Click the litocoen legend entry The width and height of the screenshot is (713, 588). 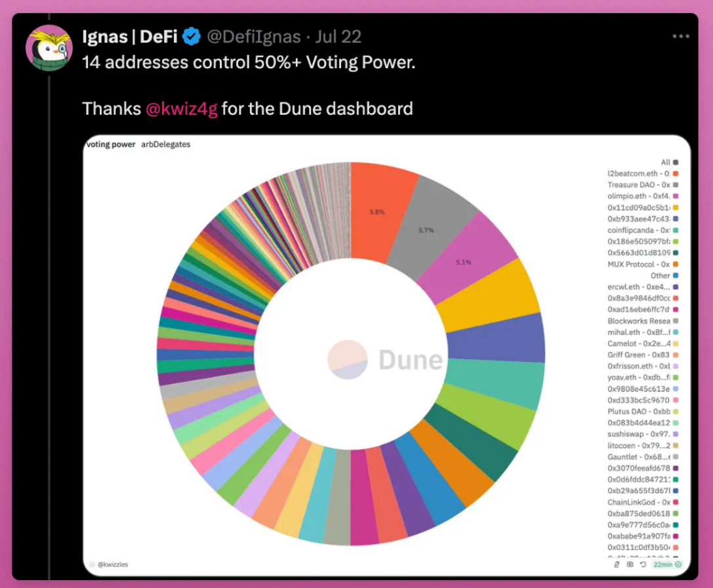[643, 446]
